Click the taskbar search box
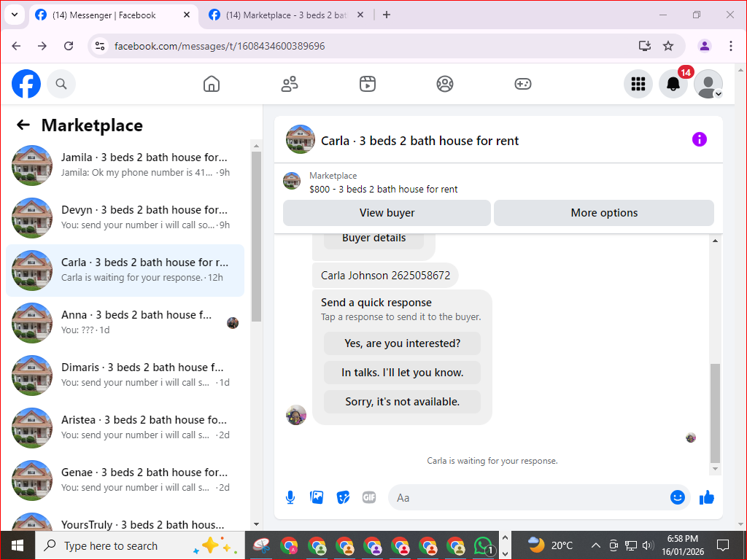 (139, 545)
